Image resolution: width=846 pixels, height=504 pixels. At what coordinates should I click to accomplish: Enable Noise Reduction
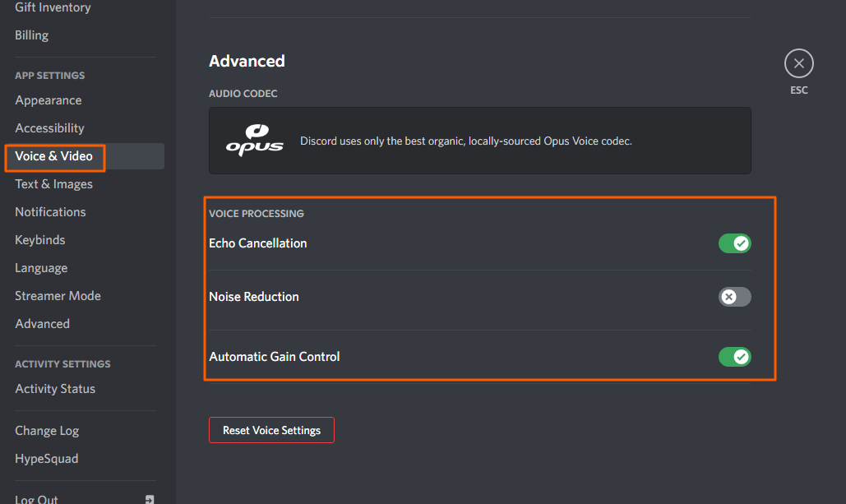[x=734, y=297]
